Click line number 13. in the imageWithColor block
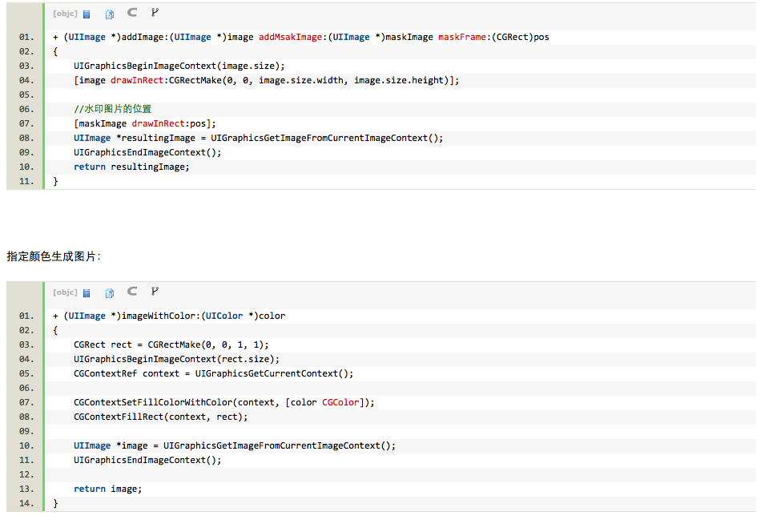765x532 pixels. coord(26,489)
